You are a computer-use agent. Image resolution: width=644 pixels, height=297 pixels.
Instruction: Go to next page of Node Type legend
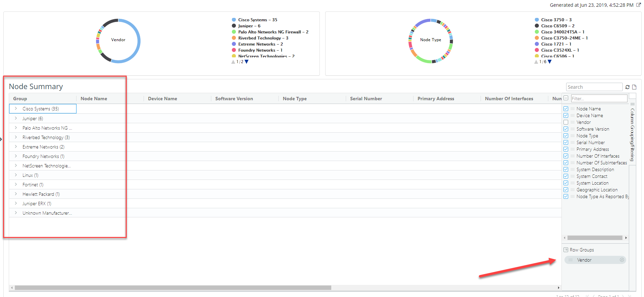550,62
